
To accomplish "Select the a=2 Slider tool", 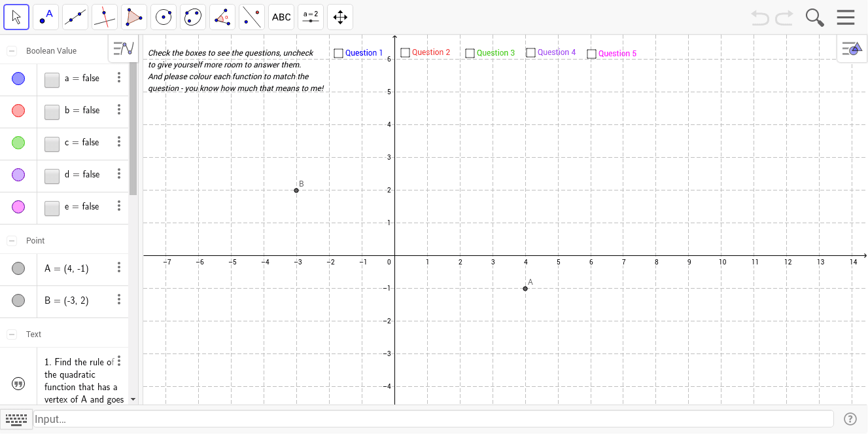I will (x=311, y=17).
